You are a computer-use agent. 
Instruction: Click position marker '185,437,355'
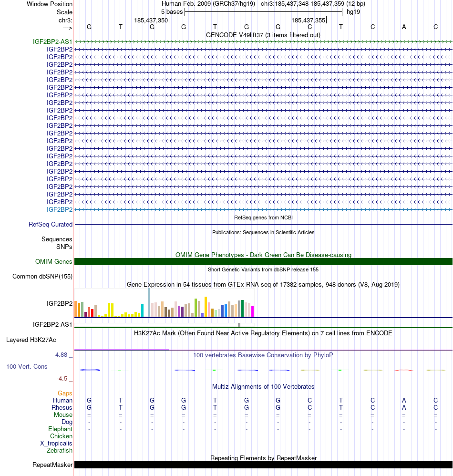pyautogui.click(x=308, y=21)
